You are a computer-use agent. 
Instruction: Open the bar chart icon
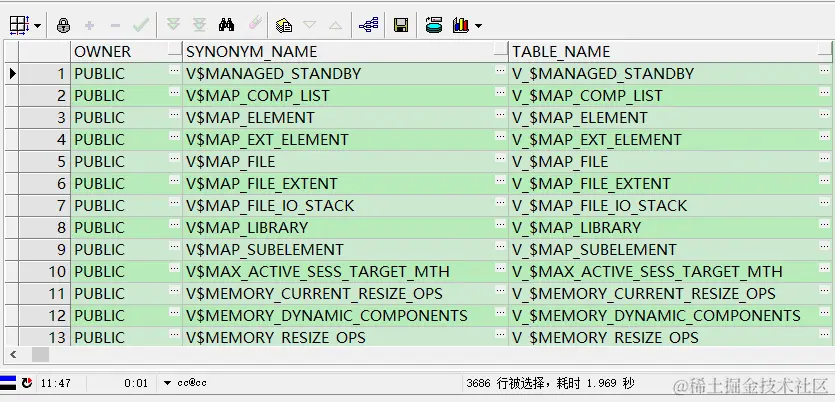coord(461,25)
